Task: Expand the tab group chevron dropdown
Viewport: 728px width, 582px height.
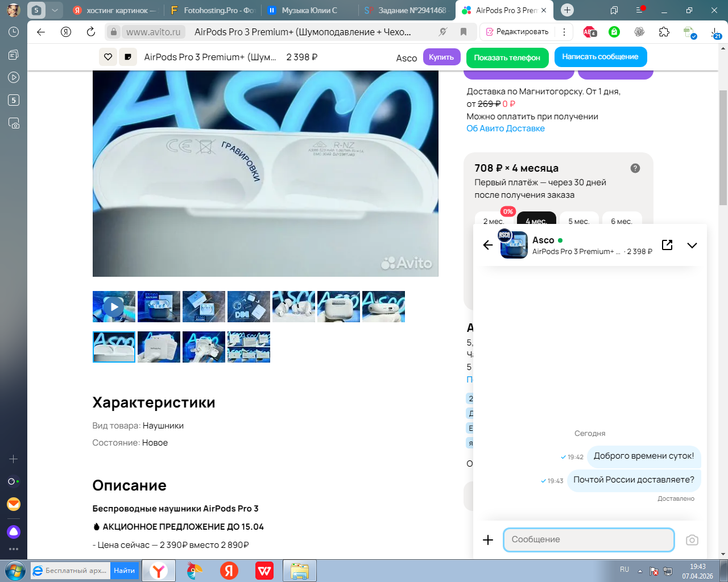Action: coord(55,10)
